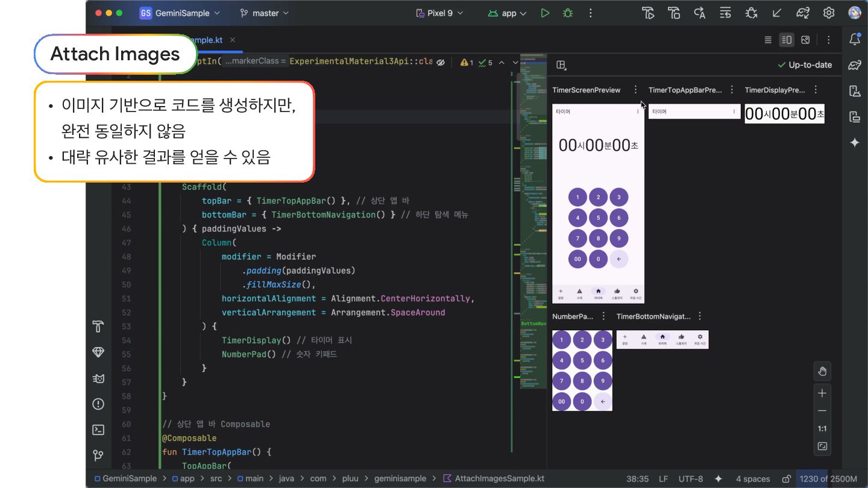Click the Up-to-date preview status
This screenshot has width=868, height=488.
point(805,65)
